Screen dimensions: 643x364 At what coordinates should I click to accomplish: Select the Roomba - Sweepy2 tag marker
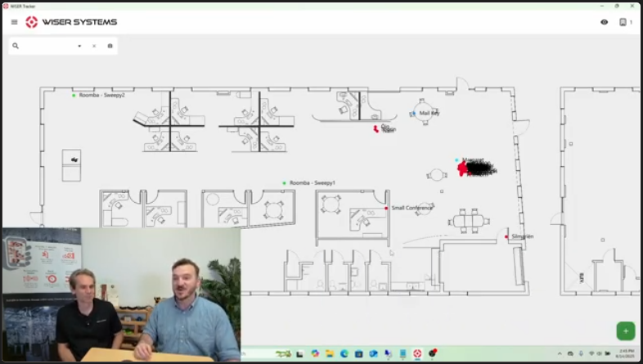[74, 96]
